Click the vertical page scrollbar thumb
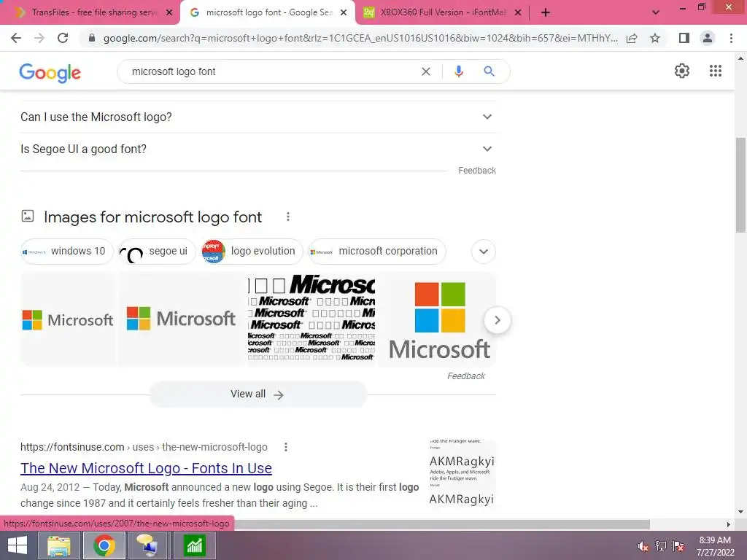Screen dimensions: 747x560 pos(740,184)
